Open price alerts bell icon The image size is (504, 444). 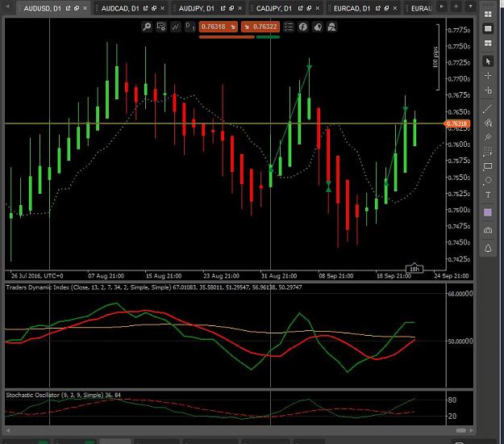point(488,249)
